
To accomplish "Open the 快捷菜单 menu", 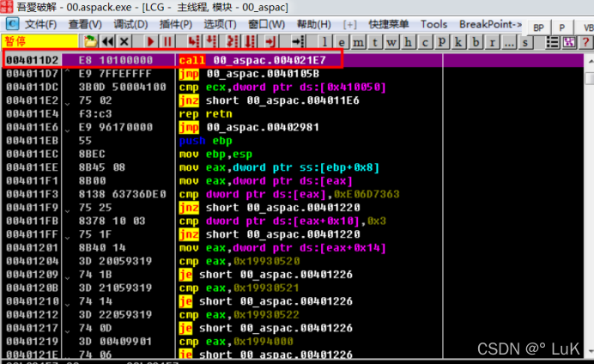I will click(389, 25).
